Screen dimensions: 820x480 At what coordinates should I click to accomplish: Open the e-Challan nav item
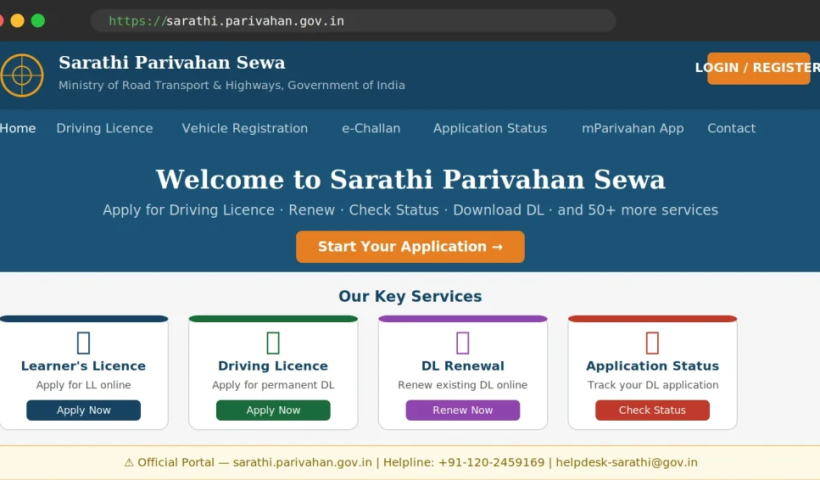pos(371,128)
